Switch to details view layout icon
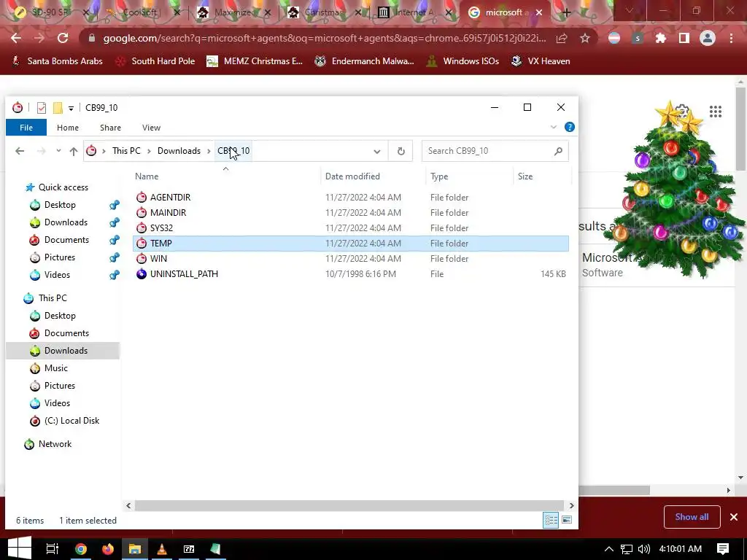747x560 pixels. pos(551,520)
